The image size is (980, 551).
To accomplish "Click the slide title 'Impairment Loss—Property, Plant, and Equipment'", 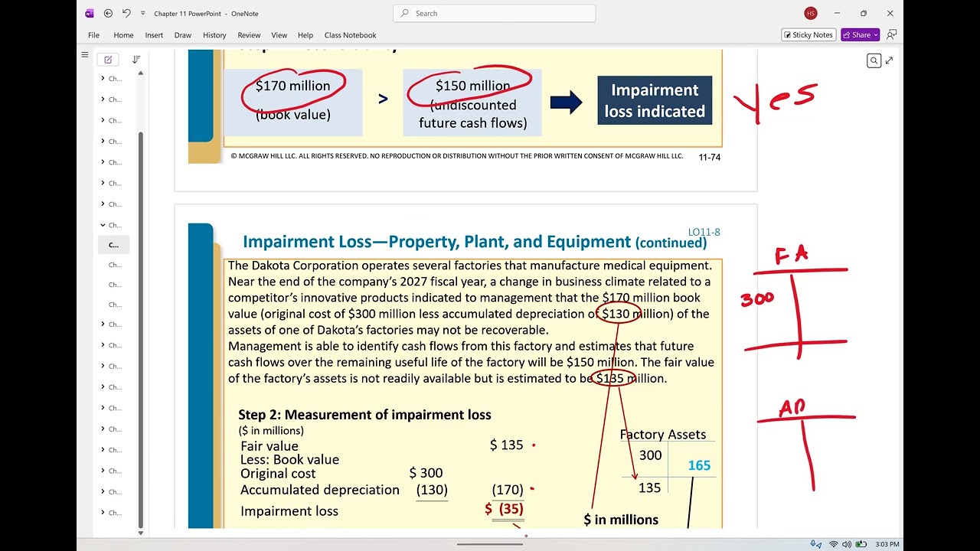I will point(436,242).
